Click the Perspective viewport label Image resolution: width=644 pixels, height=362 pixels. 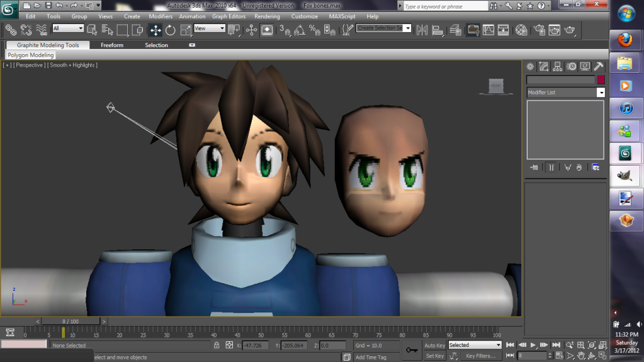click(x=29, y=65)
